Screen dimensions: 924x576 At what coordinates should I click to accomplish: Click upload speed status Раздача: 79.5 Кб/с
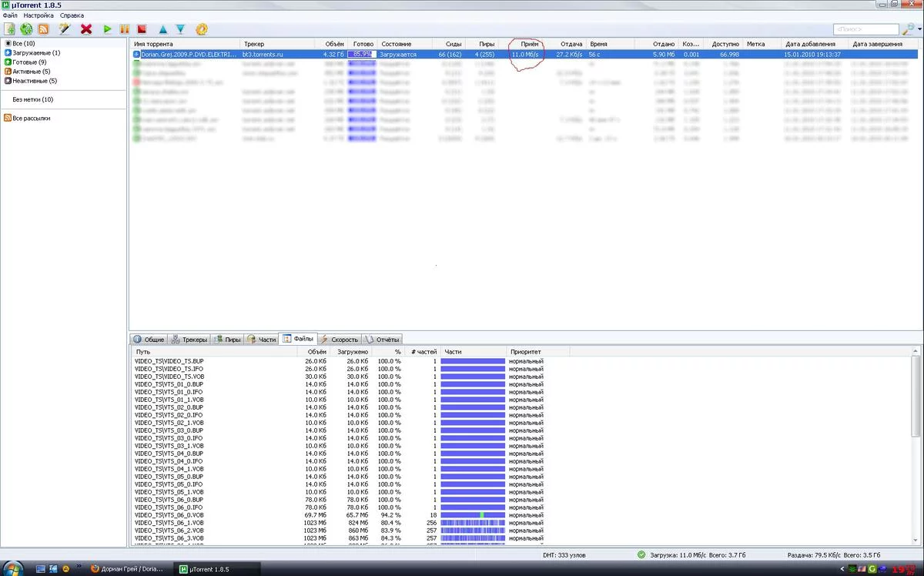pyautogui.click(x=814, y=554)
